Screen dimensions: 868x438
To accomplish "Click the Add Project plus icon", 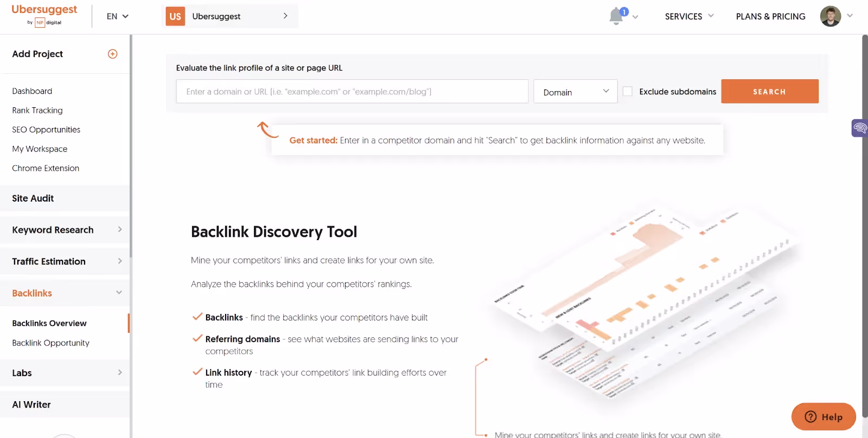I will click(x=112, y=54).
